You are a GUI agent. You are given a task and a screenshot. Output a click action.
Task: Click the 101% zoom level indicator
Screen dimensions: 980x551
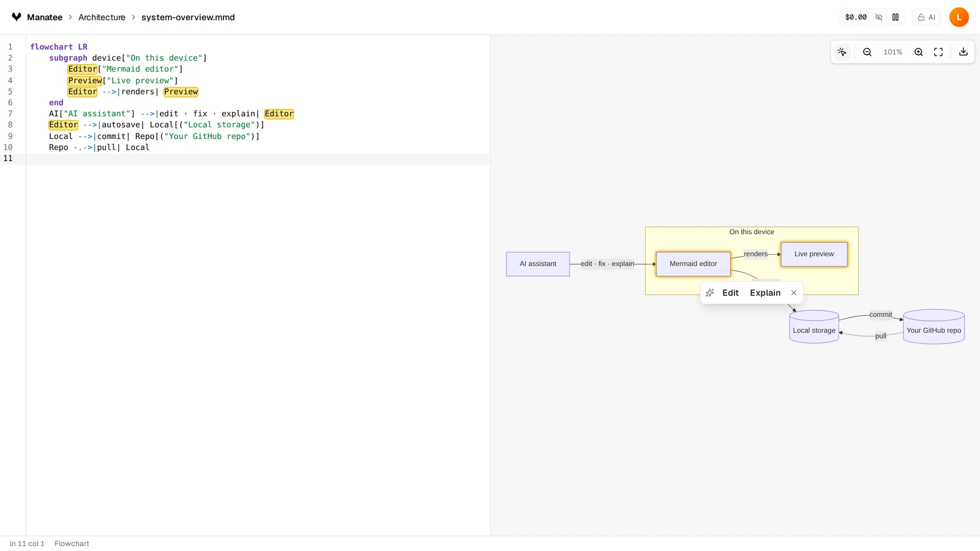click(x=893, y=52)
